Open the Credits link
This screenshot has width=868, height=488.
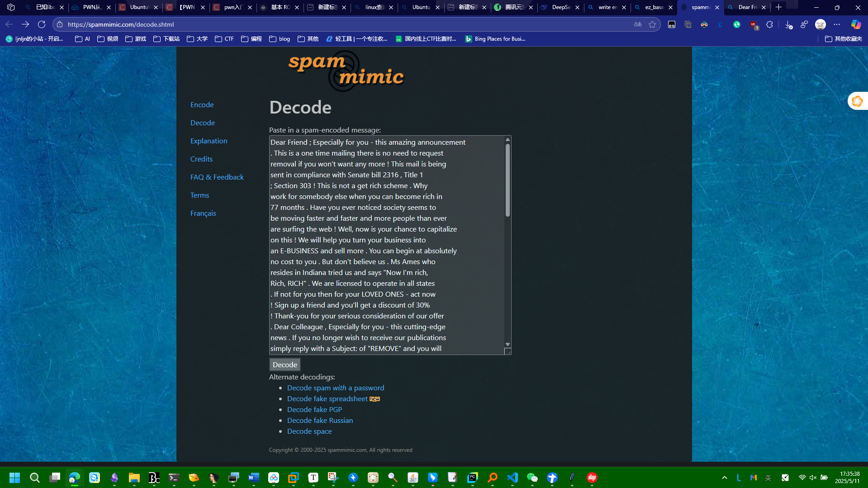click(x=201, y=159)
